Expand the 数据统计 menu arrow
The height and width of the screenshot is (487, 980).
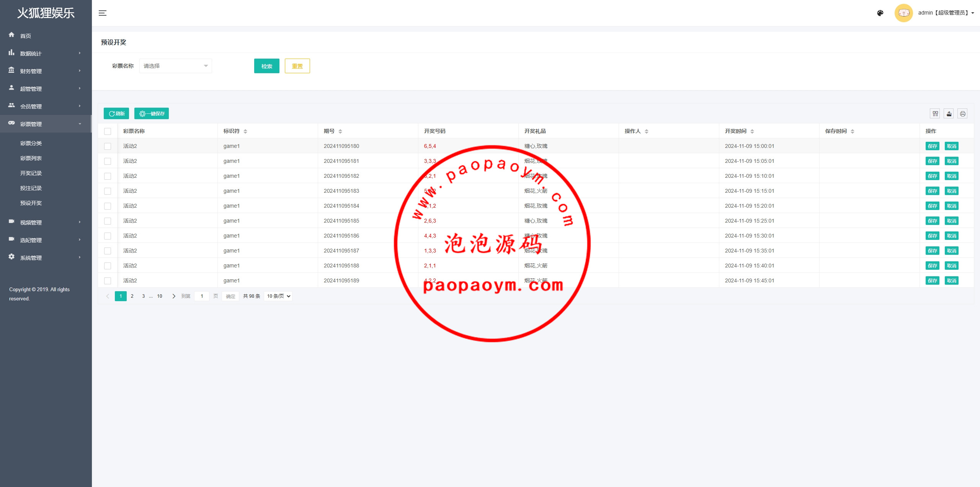point(80,53)
